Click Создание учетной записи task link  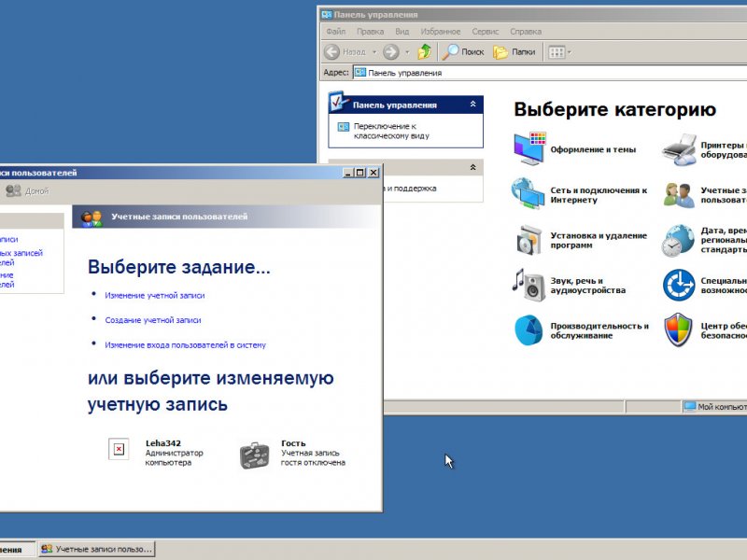153,320
